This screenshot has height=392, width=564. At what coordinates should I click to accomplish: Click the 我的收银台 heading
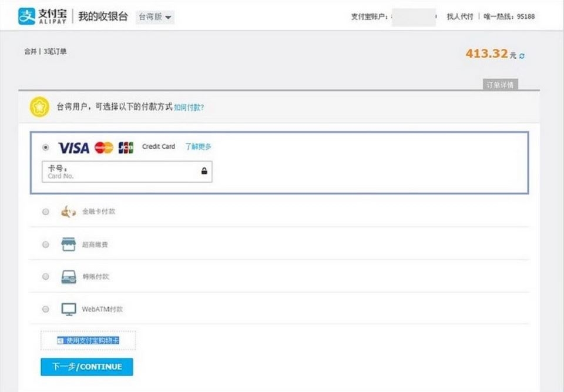coord(103,16)
